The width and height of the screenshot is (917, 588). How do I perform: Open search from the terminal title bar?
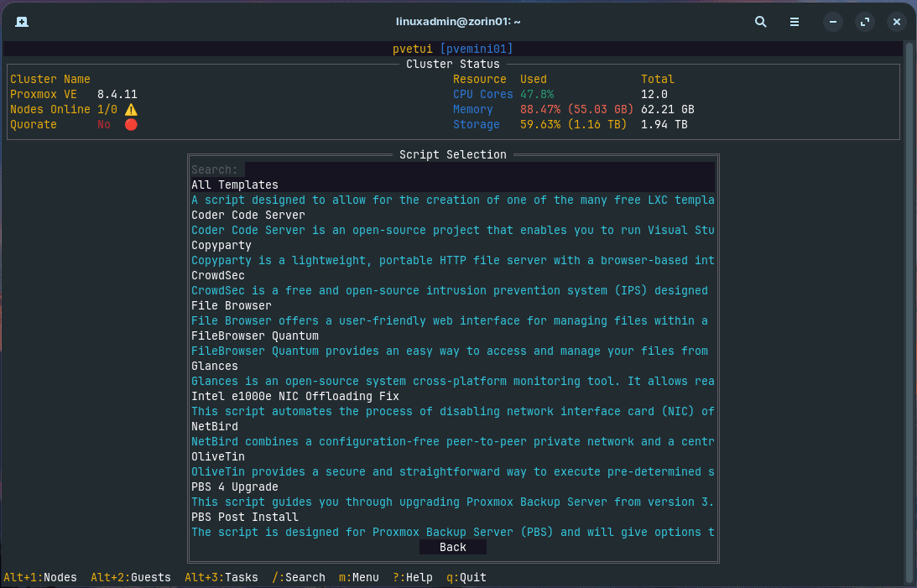tap(760, 22)
